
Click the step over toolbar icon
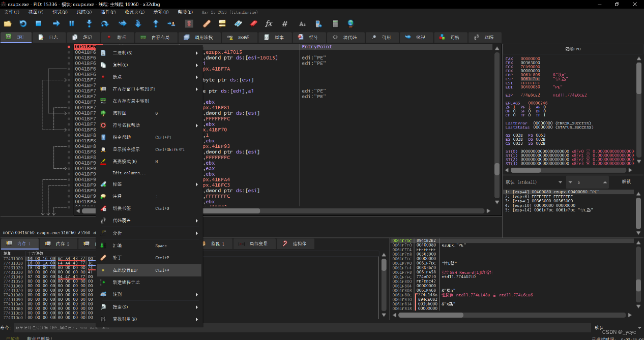tap(105, 23)
